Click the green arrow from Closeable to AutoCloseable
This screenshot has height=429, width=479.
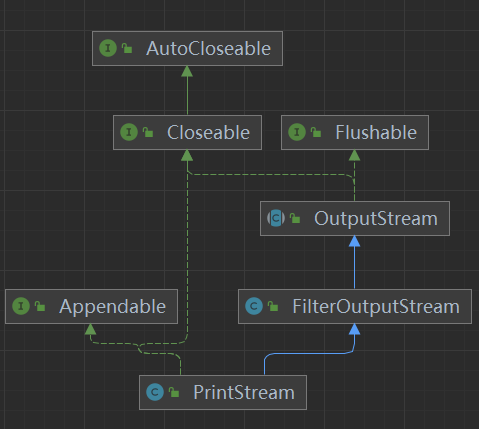click(x=187, y=90)
